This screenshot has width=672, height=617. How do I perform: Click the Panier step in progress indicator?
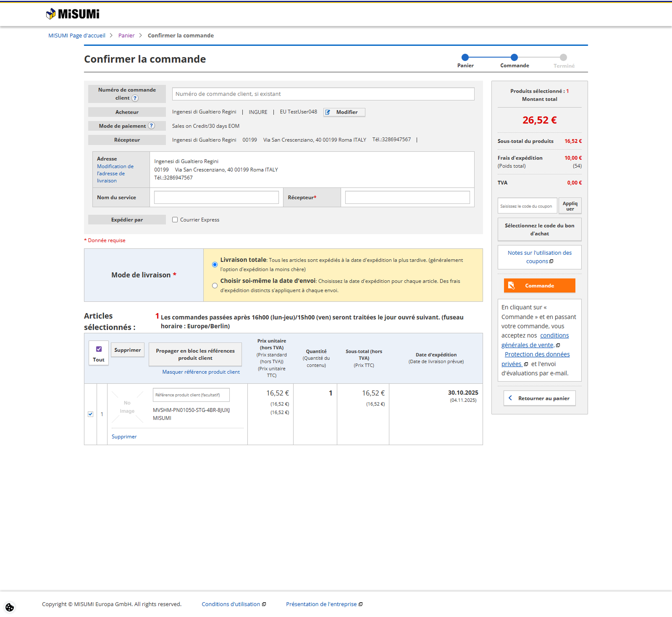(465, 58)
